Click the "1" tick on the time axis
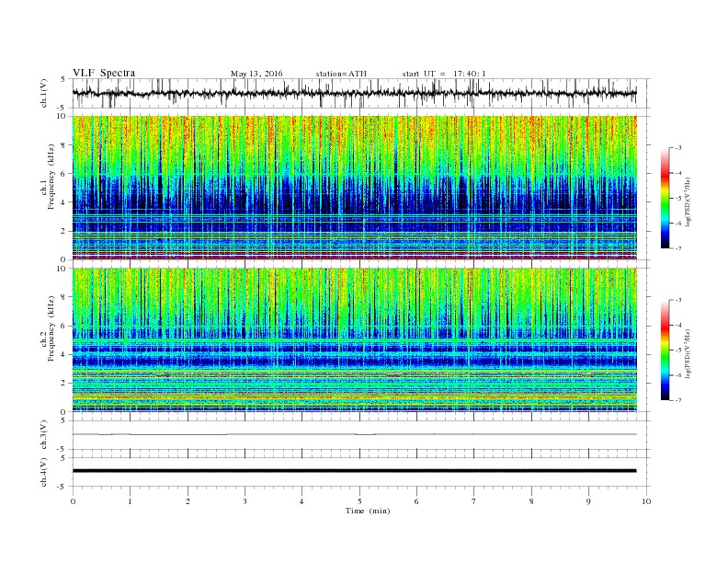Image resolution: width=728 pixels, height=563 pixels. [x=131, y=501]
